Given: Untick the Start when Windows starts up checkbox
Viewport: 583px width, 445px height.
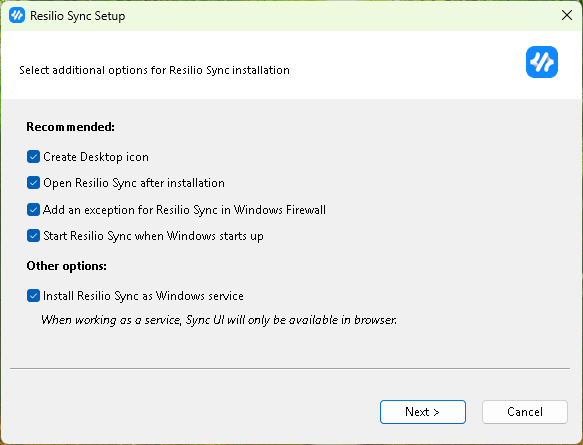Looking at the screenshot, I should click(33, 236).
